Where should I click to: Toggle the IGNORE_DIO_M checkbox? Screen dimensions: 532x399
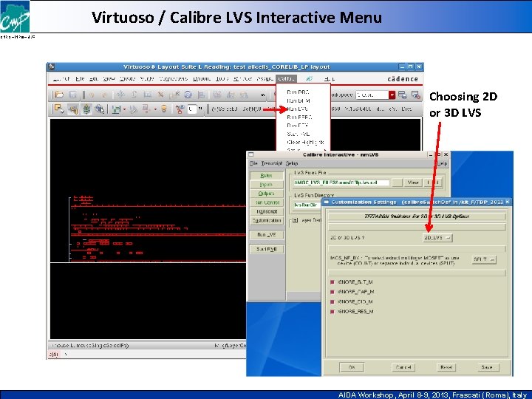(x=332, y=301)
